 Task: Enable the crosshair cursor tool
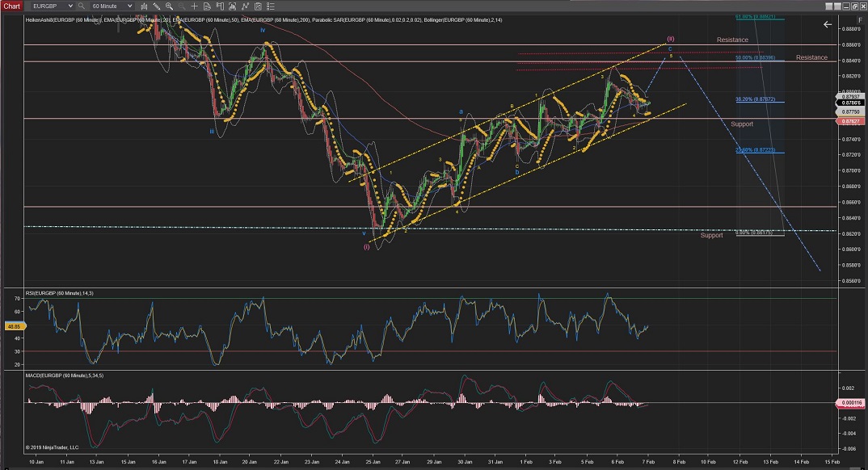point(194,6)
